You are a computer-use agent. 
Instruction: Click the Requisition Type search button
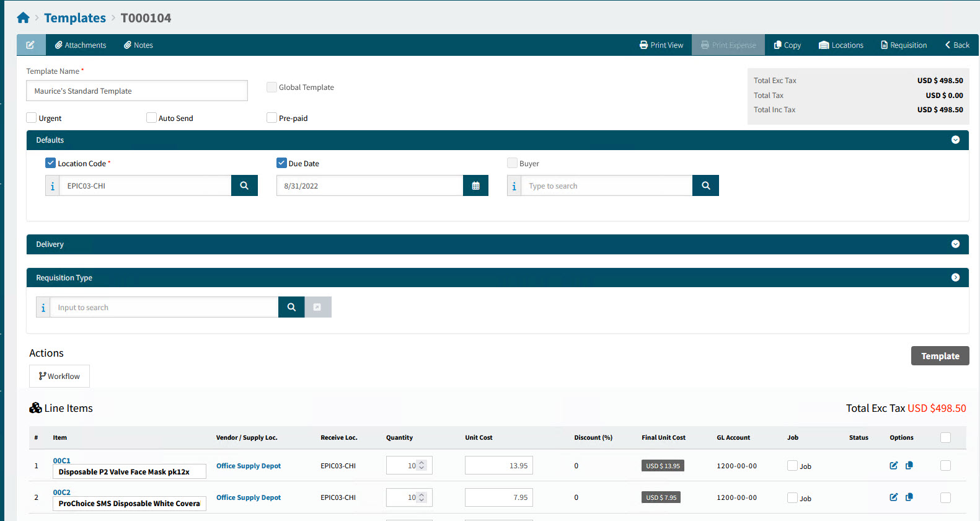pos(291,308)
